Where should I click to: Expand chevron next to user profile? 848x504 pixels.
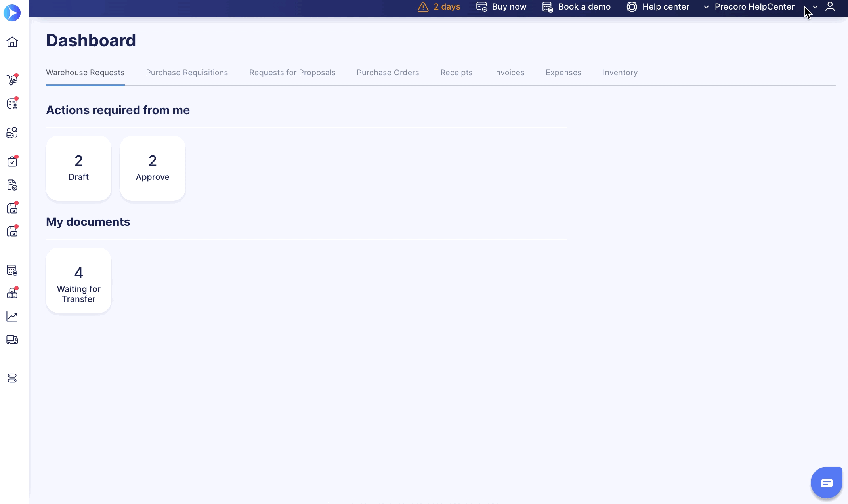tap(815, 7)
